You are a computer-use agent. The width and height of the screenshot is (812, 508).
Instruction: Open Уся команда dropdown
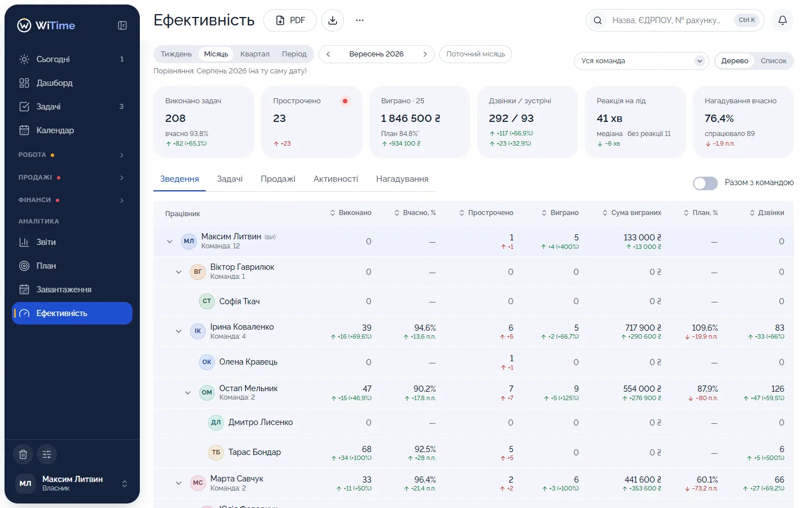[x=641, y=61]
